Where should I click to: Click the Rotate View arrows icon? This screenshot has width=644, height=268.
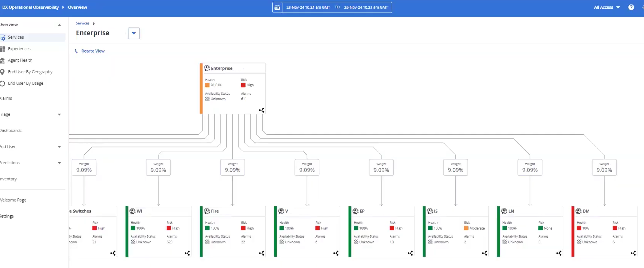tap(76, 51)
